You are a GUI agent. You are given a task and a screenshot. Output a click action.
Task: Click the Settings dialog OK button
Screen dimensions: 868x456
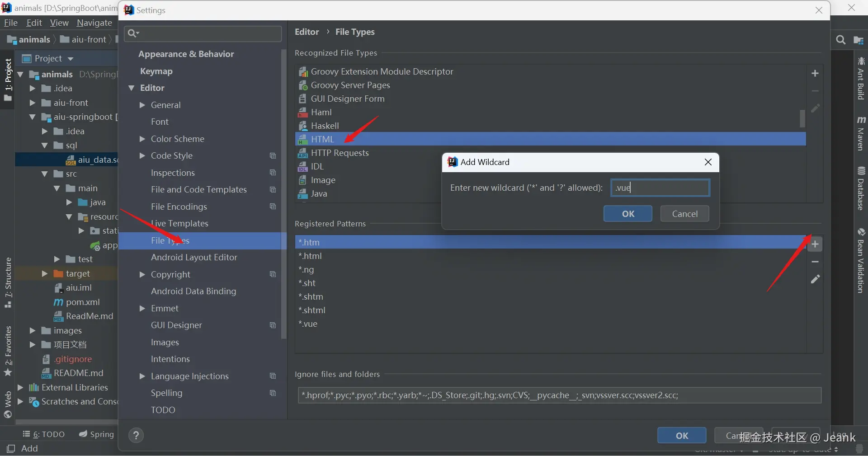point(682,436)
